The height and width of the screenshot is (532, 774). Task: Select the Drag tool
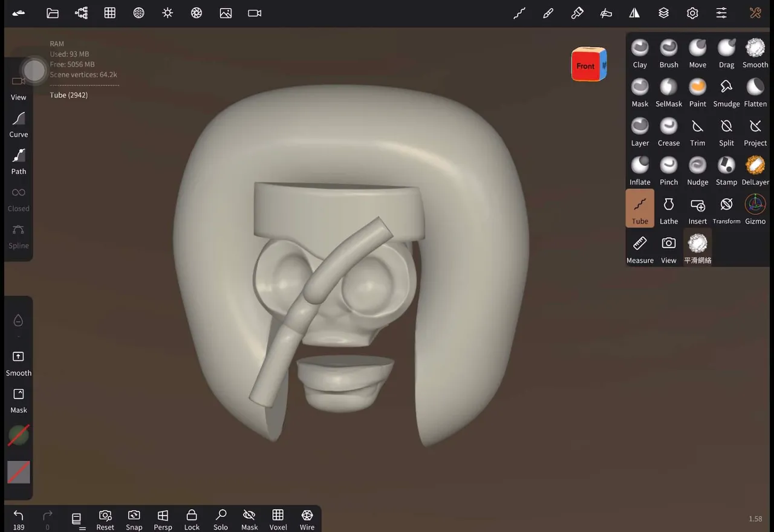726,53
